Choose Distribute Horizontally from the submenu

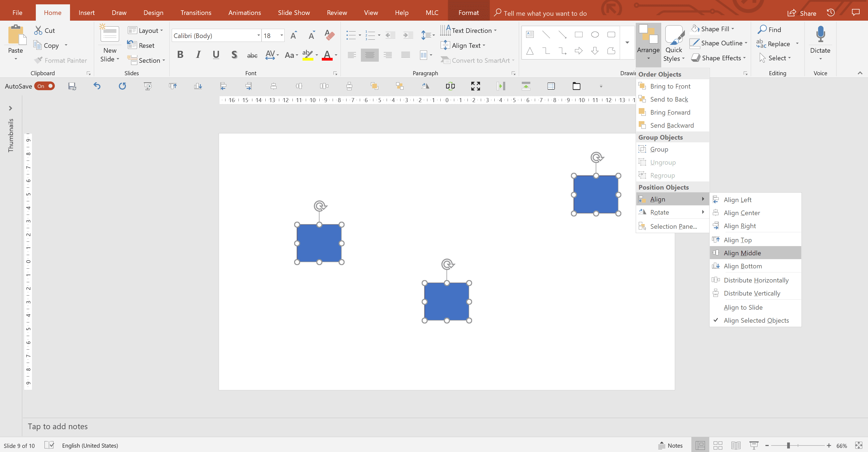(x=755, y=280)
